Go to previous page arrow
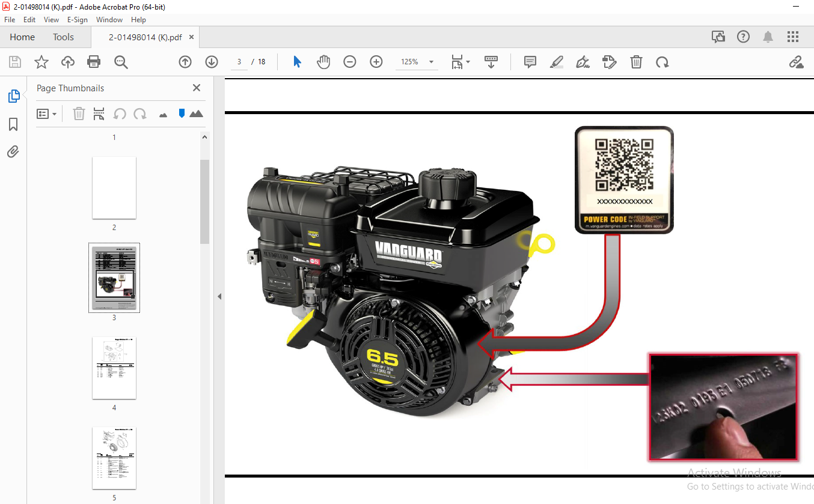Screen dimensions: 814x504 [185, 62]
